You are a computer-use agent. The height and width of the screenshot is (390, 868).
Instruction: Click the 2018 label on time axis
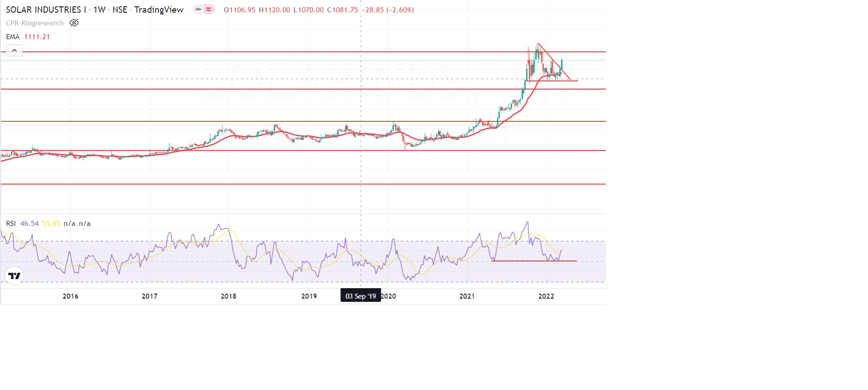pyautogui.click(x=229, y=296)
